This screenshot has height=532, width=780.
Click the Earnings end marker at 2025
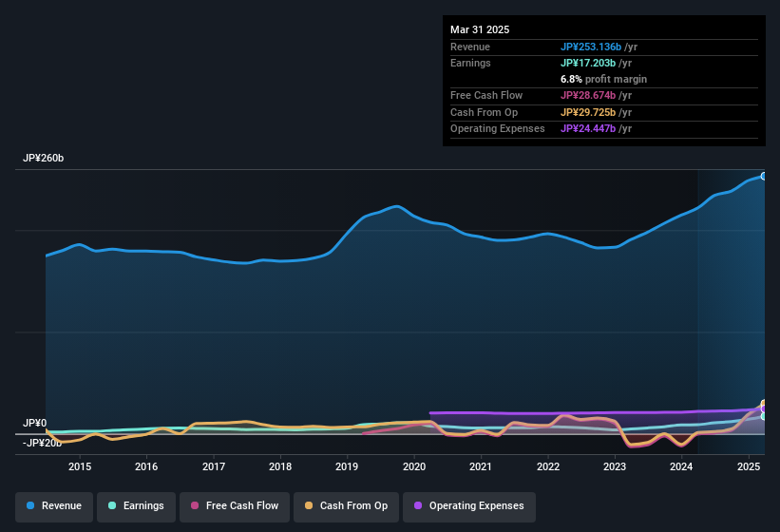click(x=764, y=417)
